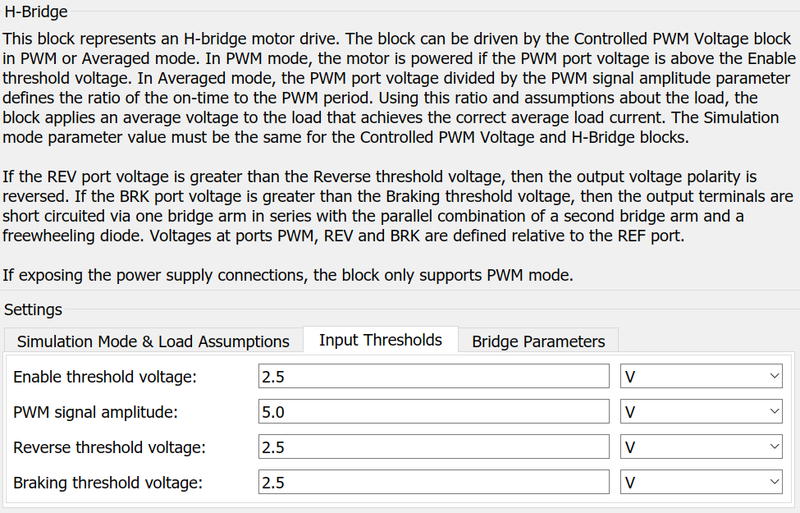
Task: Click the Reverse threshold voltage value field
Action: (432, 447)
